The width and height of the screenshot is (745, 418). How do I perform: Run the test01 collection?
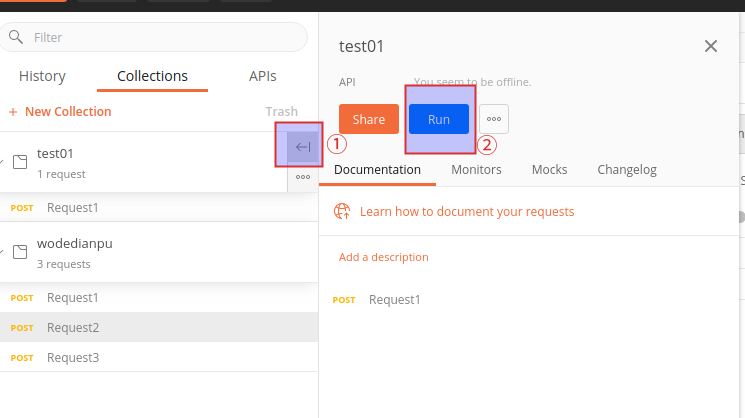pyautogui.click(x=439, y=119)
